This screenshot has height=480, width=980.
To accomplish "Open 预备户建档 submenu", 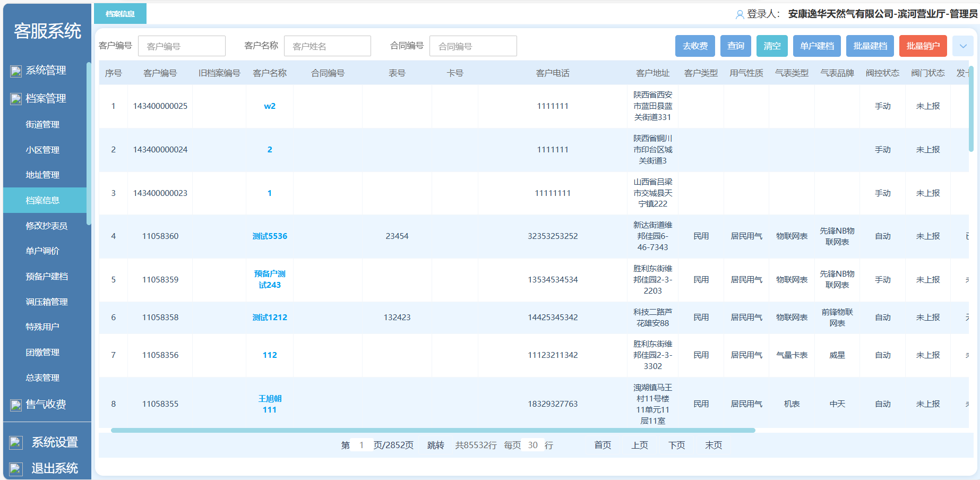I will (x=47, y=276).
